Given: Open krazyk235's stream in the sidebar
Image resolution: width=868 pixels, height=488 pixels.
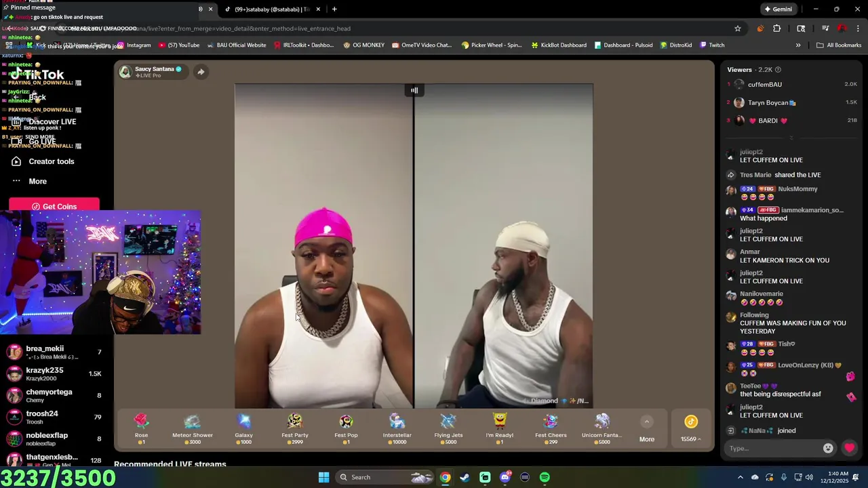Looking at the screenshot, I should point(54,374).
